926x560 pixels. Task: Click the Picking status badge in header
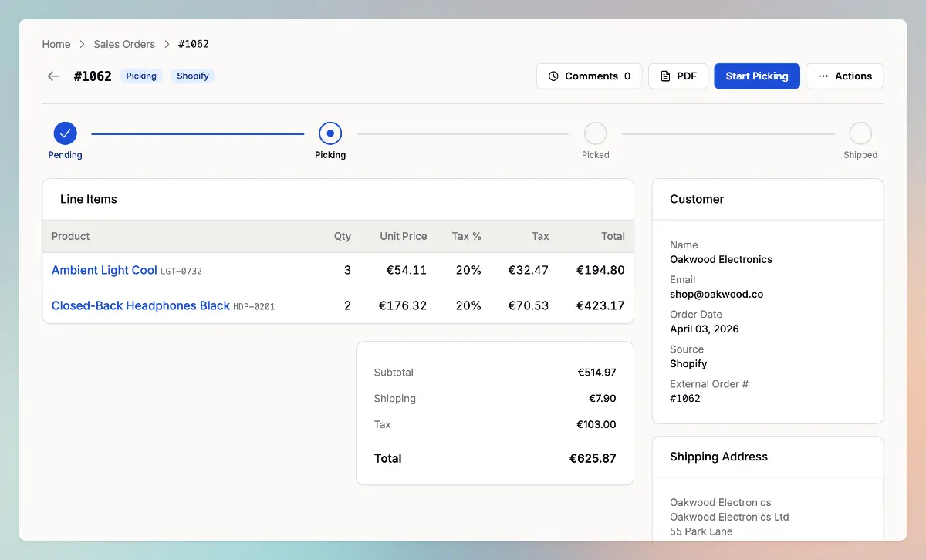tap(141, 76)
